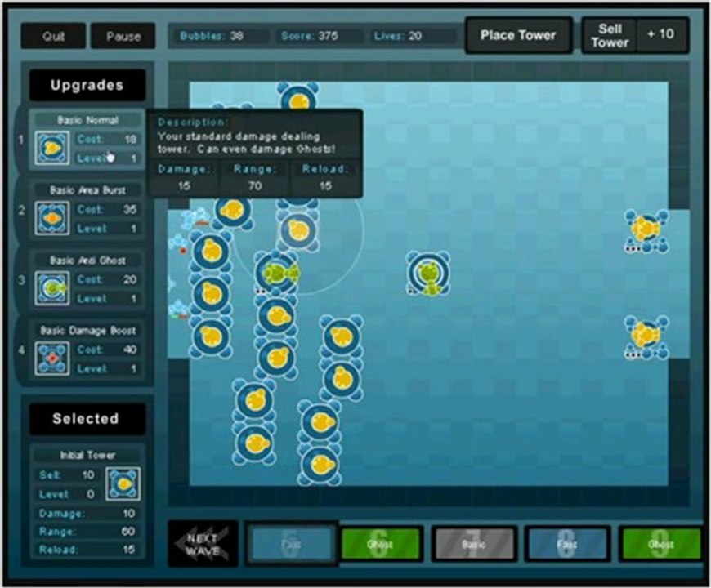Click the Upgrades panel header
The image size is (711, 588).
[x=87, y=85]
